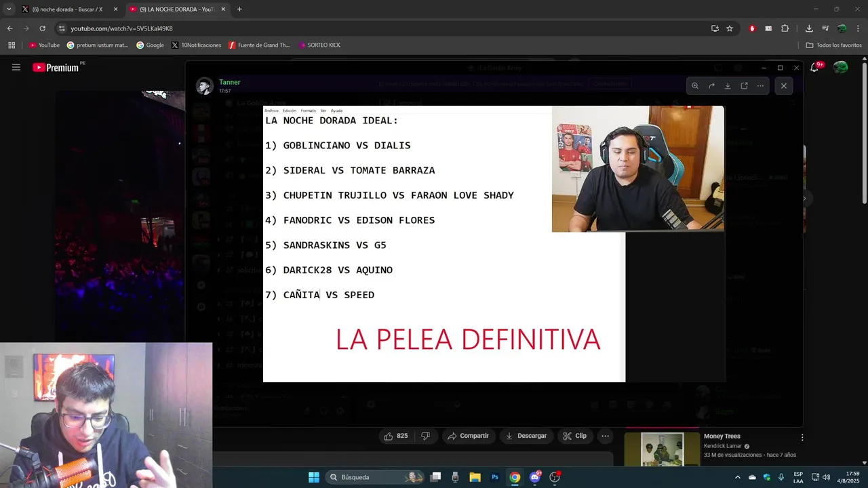The width and height of the screenshot is (868, 488).
Task: Open pretium iustum bookmark
Action: click(98, 45)
